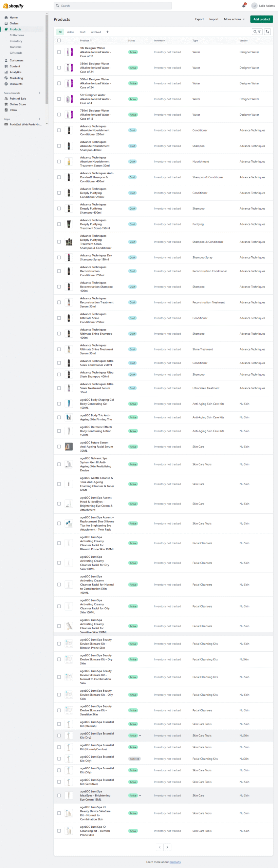Open the More actions dropdown
The width and height of the screenshot is (278, 868).
234,19
